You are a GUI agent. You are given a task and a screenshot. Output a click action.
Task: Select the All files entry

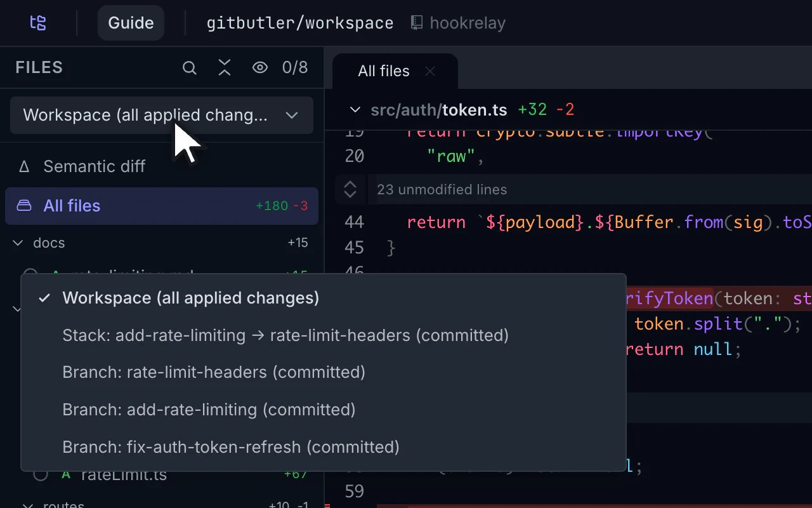coord(162,206)
